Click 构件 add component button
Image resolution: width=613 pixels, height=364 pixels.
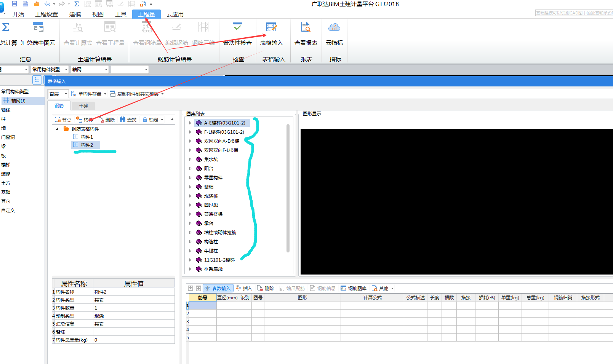pyautogui.click(x=84, y=120)
